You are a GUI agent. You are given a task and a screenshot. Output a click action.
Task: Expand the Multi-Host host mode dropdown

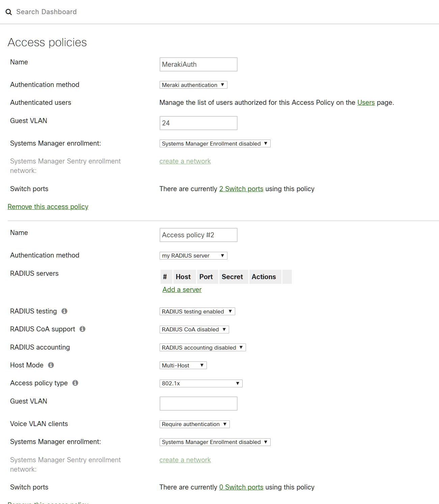click(183, 365)
